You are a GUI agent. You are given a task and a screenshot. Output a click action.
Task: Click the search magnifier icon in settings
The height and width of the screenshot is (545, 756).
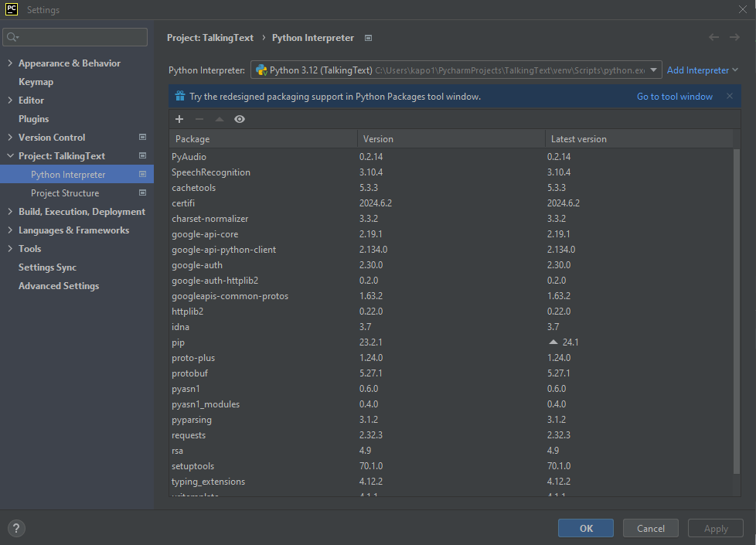click(x=12, y=37)
